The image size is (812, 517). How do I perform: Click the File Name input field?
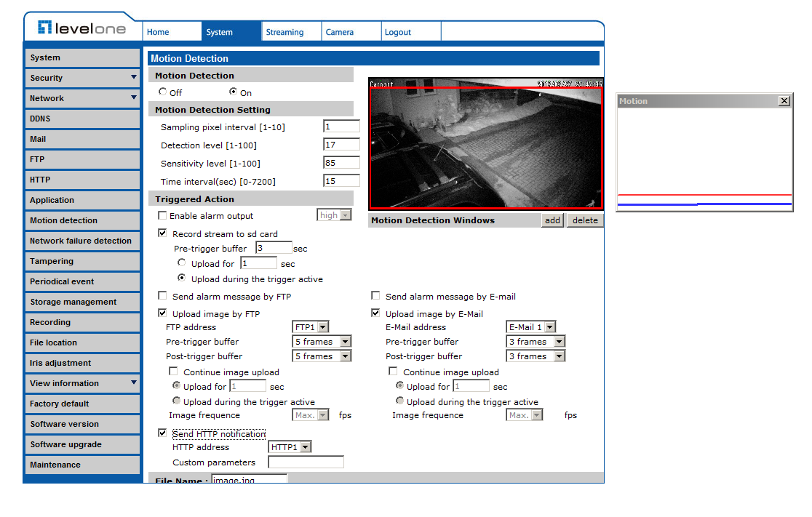(250, 479)
